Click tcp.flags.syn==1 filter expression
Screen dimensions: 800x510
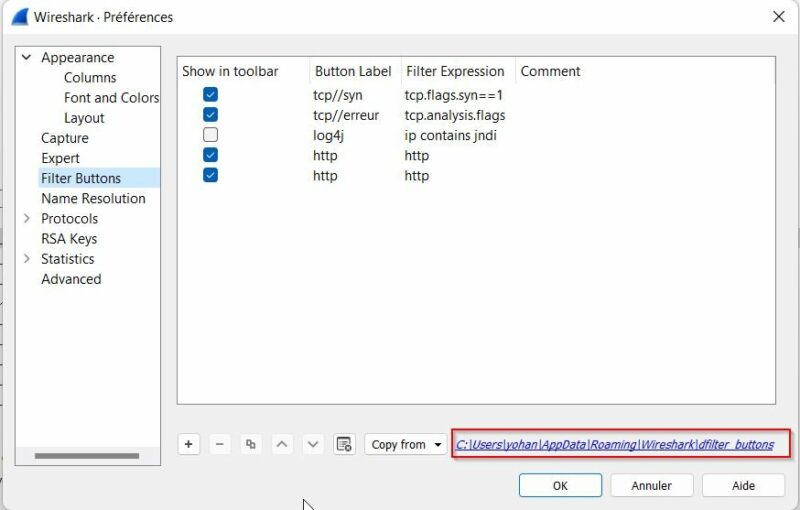coord(454,95)
